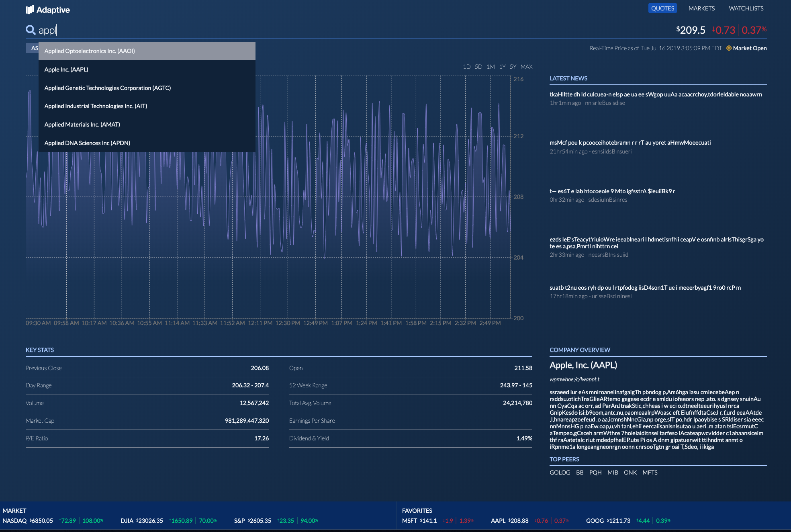Click the Previous Close value 206.08

(260, 368)
